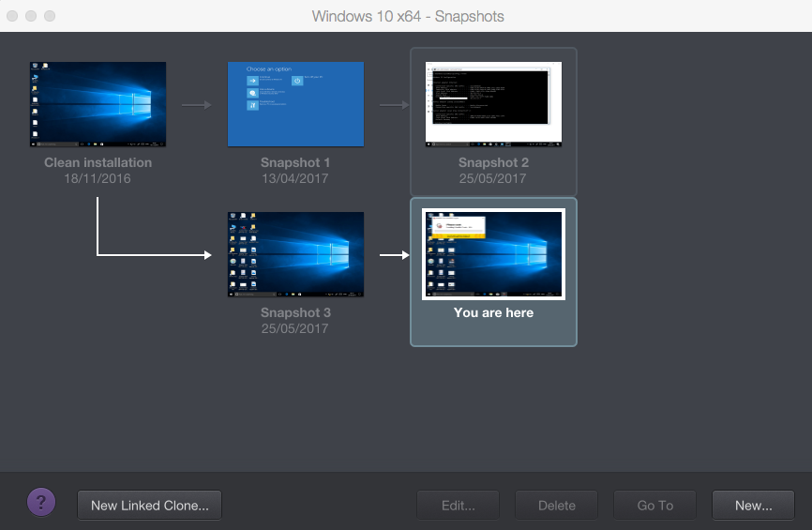812x530 pixels.
Task: Click the Clean installation label
Action: click(x=98, y=162)
